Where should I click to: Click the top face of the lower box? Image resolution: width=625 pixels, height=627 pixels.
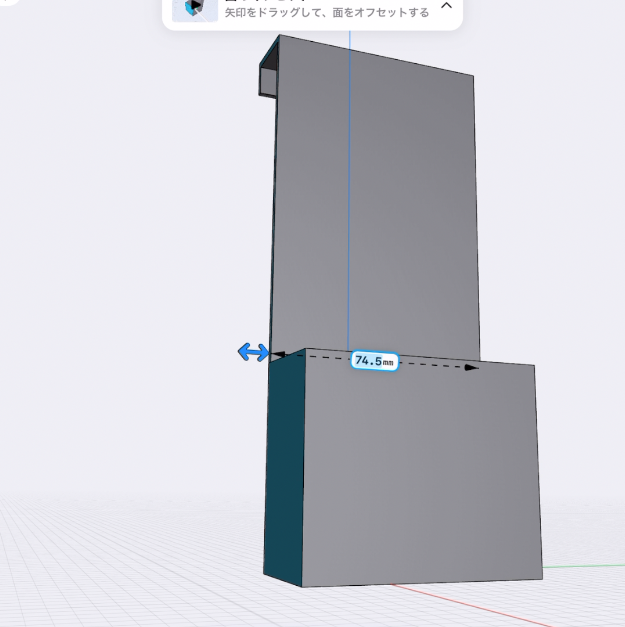pyautogui.click(x=500, y=362)
